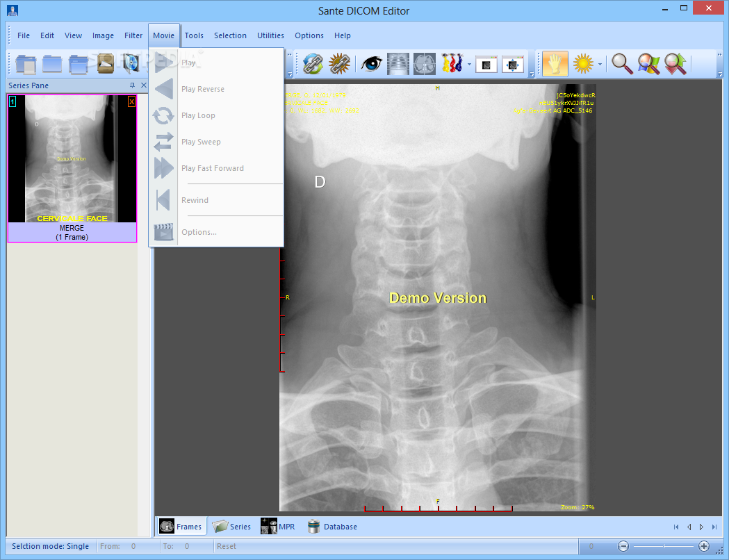Screen dimensions: 729x560
Task: Open the Utilities menu
Action: 270,35
